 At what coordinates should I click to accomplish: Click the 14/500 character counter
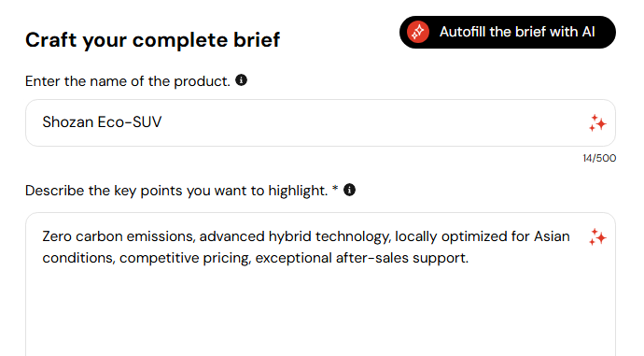pyautogui.click(x=599, y=158)
